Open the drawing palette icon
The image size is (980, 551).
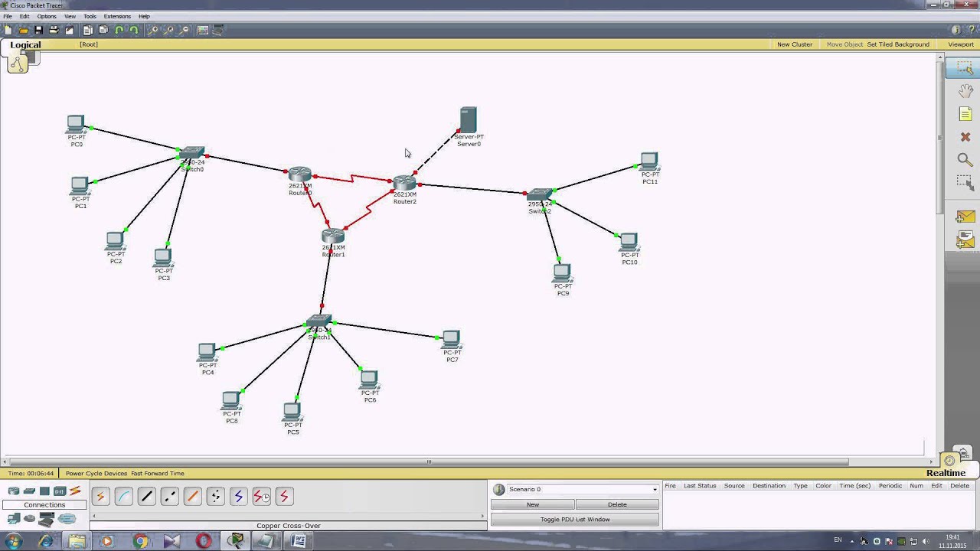[x=203, y=30]
